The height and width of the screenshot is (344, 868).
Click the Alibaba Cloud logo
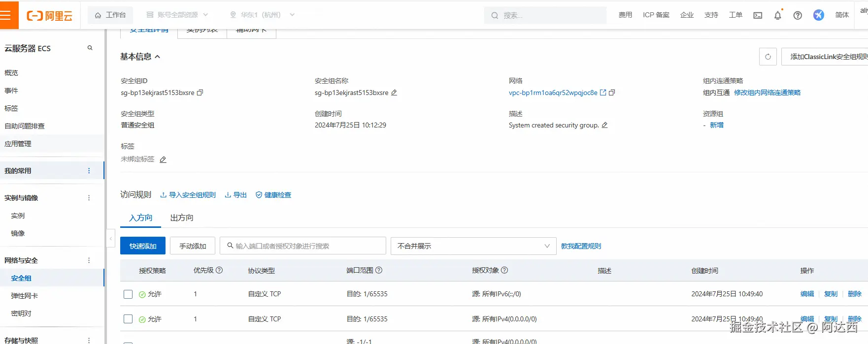[x=49, y=16]
